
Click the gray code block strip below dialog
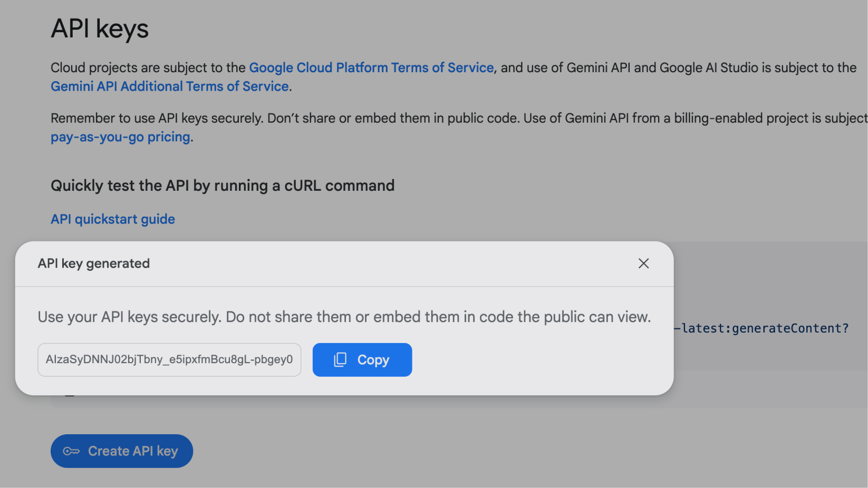click(x=369, y=402)
